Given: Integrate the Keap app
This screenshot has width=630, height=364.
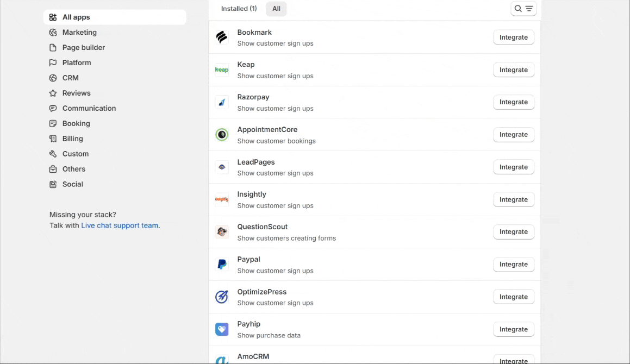Looking at the screenshot, I should [514, 70].
